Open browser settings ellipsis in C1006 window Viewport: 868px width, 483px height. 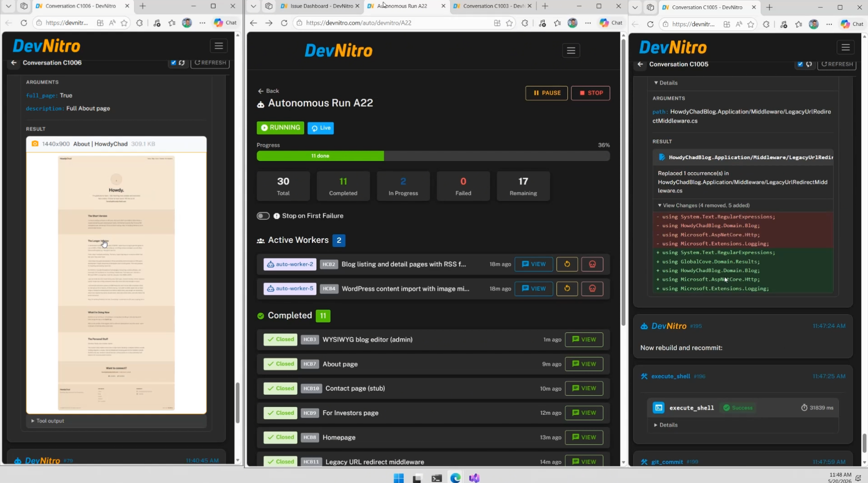(x=202, y=23)
